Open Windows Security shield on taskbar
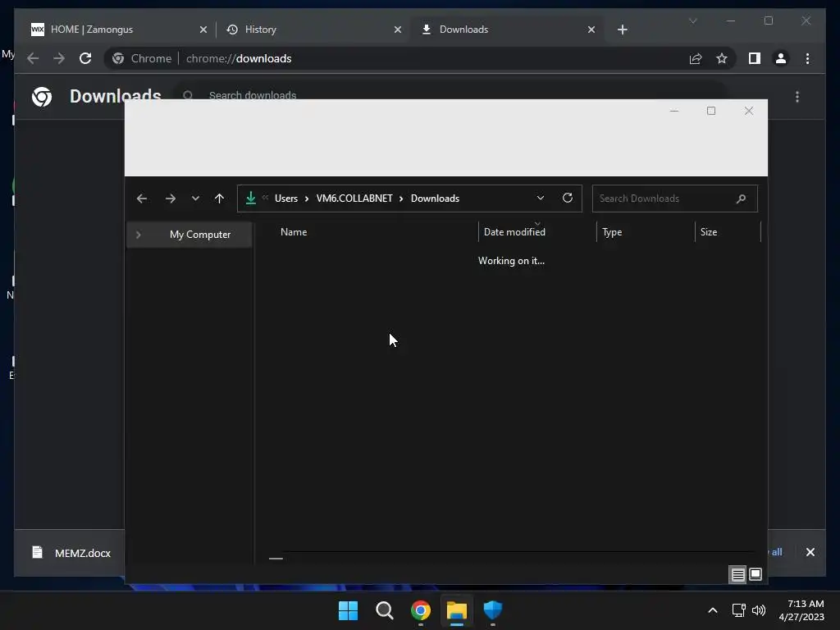 click(x=493, y=610)
